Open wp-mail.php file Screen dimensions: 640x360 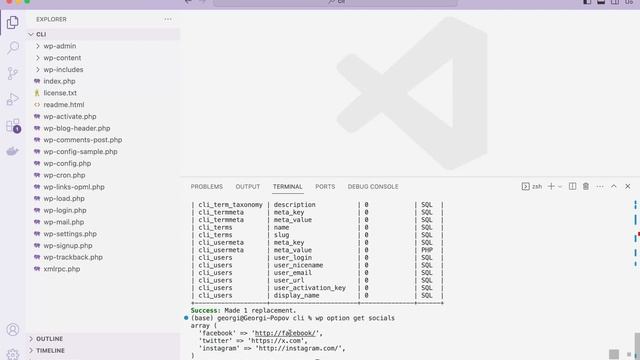(x=64, y=222)
